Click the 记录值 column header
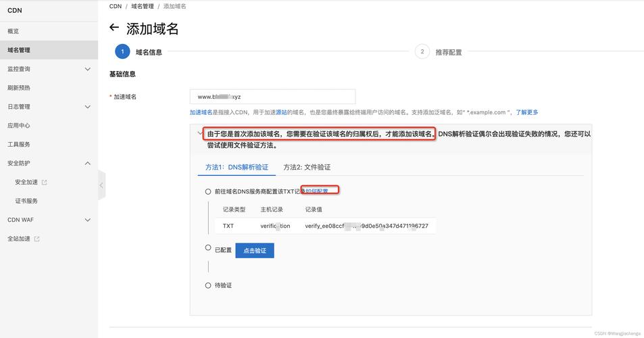This screenshot has width=644, height=338. (314, 210)
